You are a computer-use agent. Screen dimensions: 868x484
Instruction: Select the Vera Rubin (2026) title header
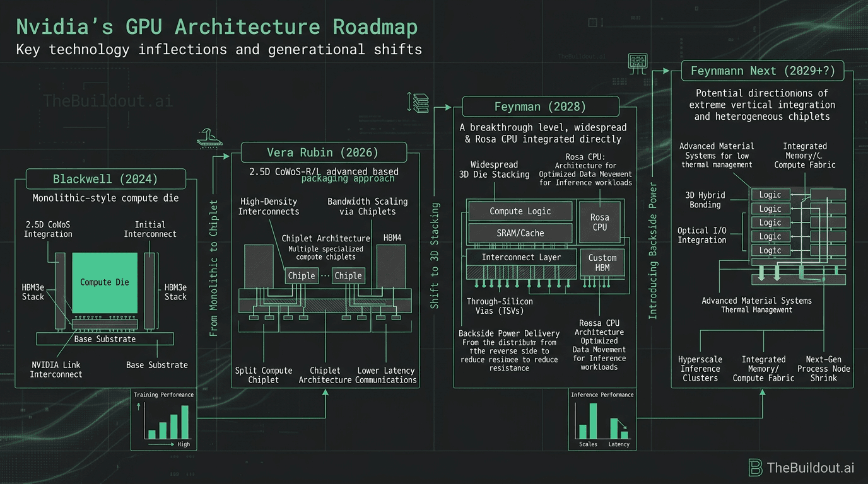[323, 153]
